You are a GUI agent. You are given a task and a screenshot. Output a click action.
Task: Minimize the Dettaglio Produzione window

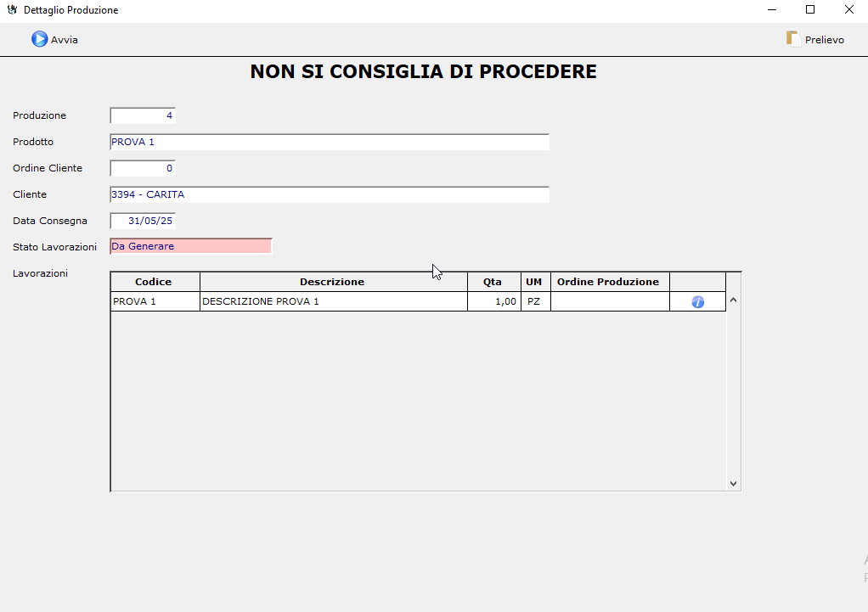pos(772,10)
